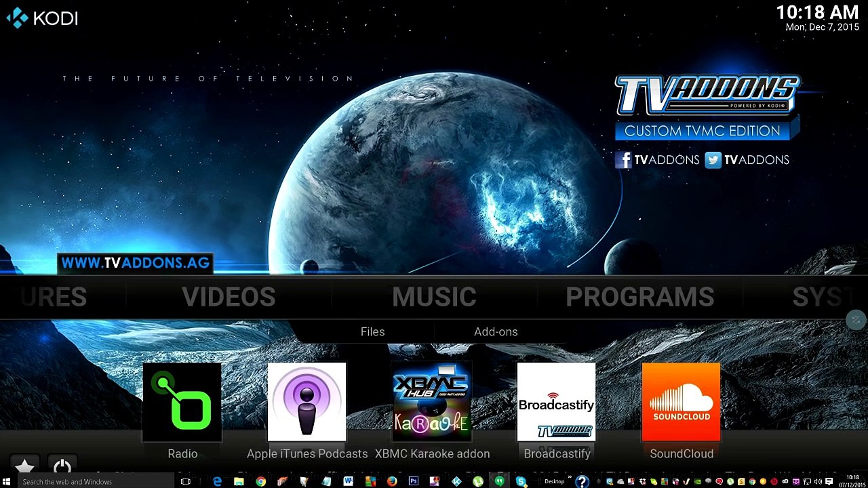The image size is (868, 488).
Task: Launch Google Chrome from taskbar
Action: (x=260, y=481)
